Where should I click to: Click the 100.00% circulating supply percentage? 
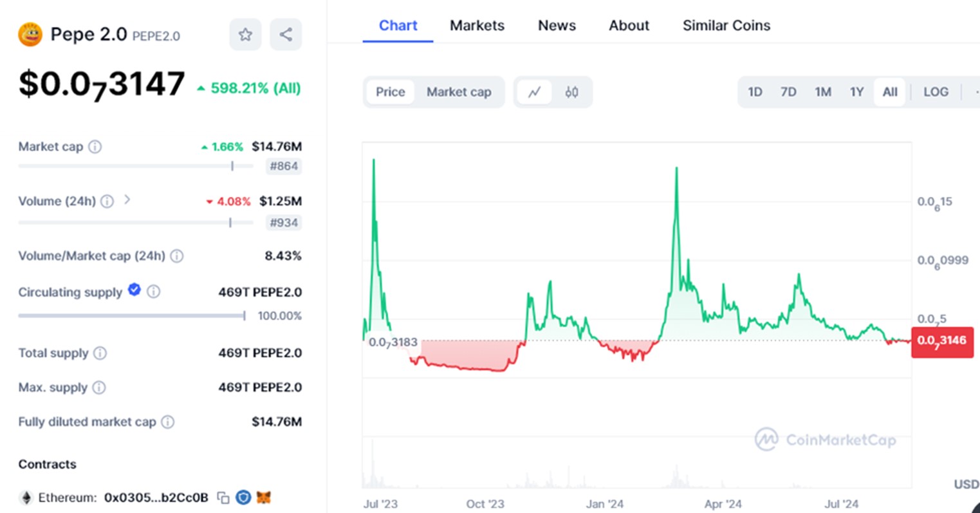[280, 316]
